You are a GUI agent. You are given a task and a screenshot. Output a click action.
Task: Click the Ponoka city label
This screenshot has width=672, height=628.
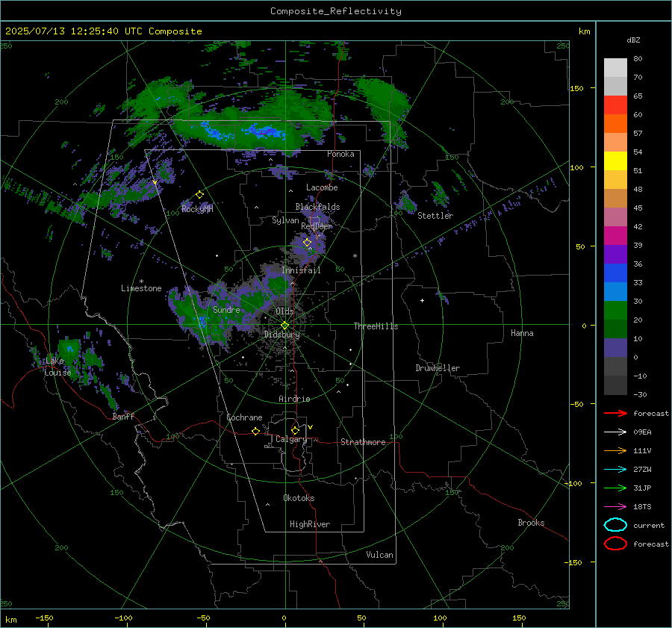340,154
